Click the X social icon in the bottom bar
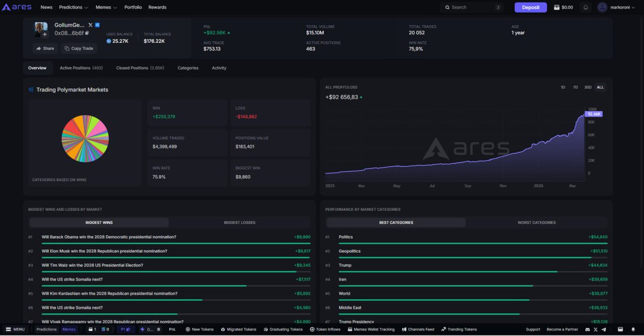 click(596, 330)
